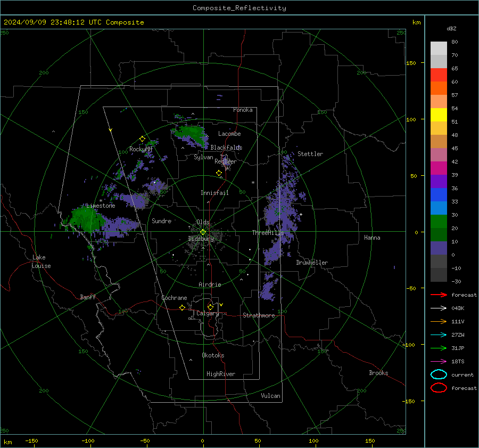
Task: Click the 'Ponoka' city label
Action: [243, 110]
